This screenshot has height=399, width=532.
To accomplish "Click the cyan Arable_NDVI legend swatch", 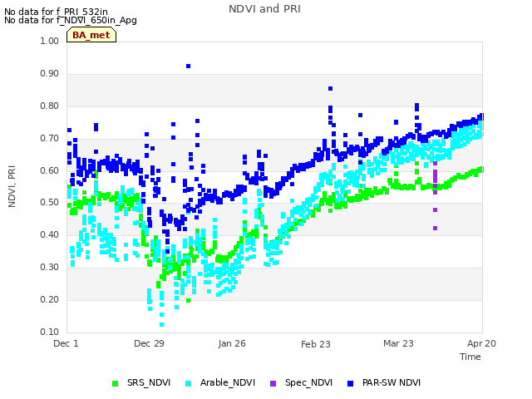I will (x=189, y=383).
